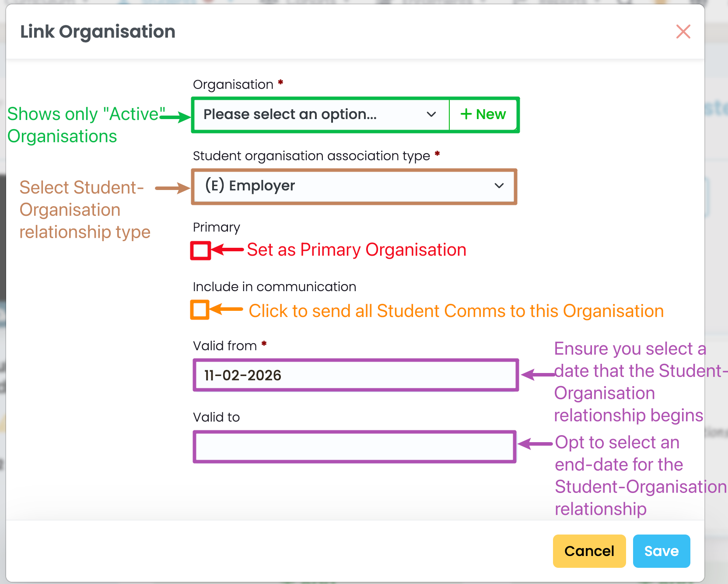Click the chevron in the Employer select box
Image resolution: width=728 pixels, height=584 pixels.
click(499, 186)
